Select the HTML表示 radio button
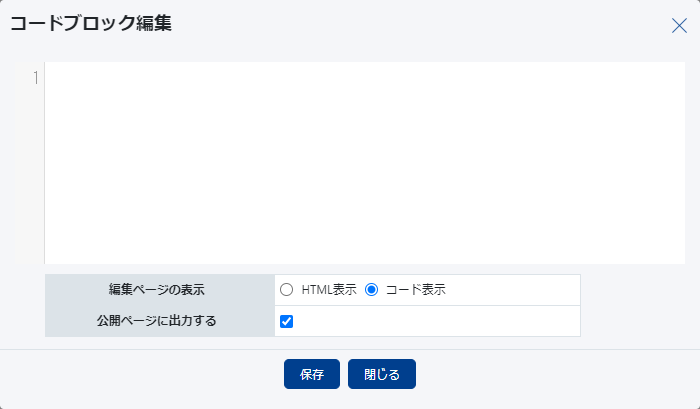The height and width of the screenshot is (409, 700). pos(287,290)
